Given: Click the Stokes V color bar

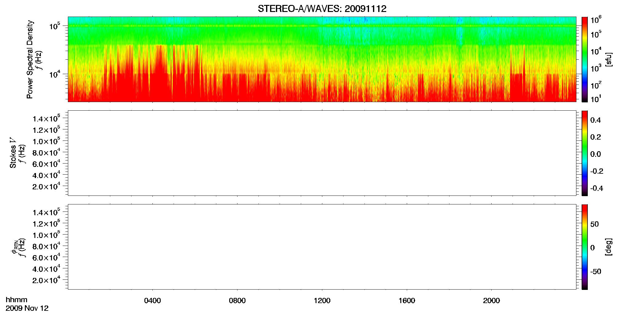Looking at the screenshot, I should [585, 153].
